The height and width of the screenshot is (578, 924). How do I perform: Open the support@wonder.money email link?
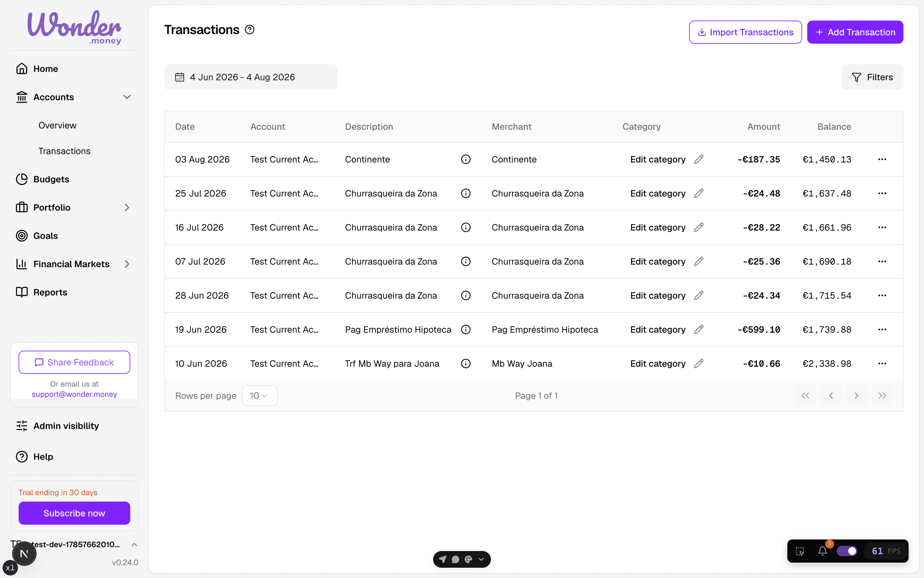(74, 394)
